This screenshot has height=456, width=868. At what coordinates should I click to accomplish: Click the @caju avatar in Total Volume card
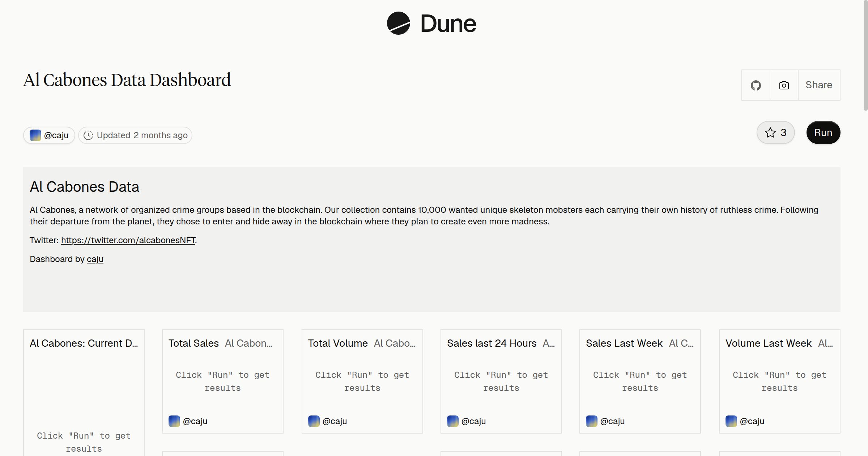pos(314,421)
